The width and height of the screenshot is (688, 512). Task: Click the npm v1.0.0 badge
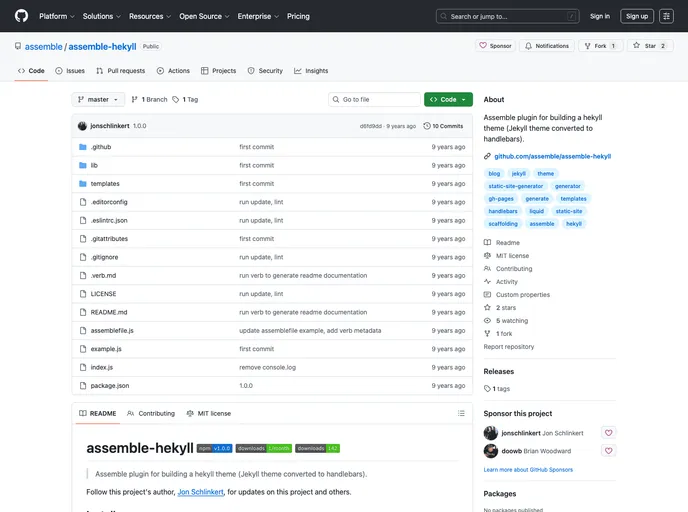214,448
